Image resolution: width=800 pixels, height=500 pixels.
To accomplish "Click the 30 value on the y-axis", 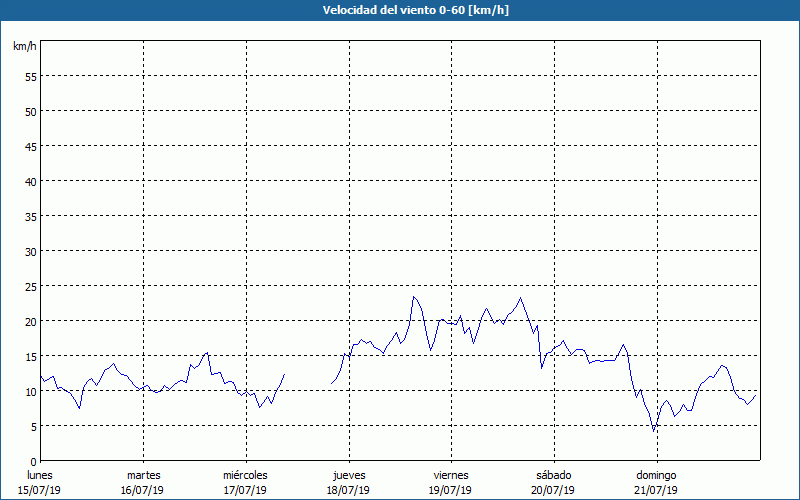I will click(31, 252).
